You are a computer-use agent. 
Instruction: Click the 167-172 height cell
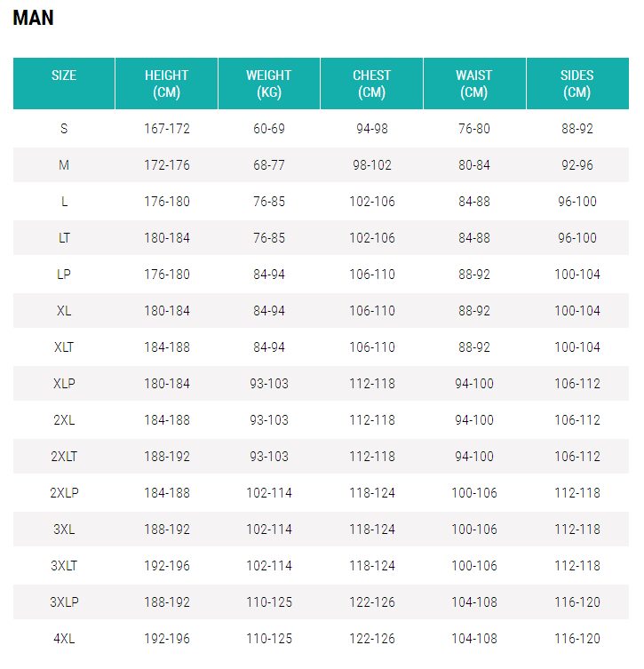click(x=167, y=129)
